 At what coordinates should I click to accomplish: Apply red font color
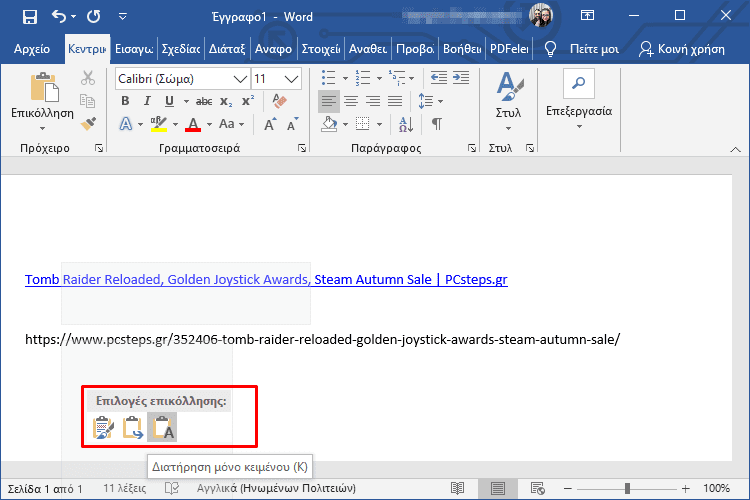click(x=193, y=124)
